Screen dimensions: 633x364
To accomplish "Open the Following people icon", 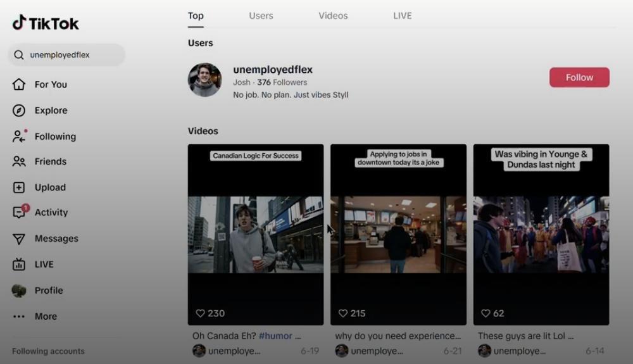I will tap(19, 136).
